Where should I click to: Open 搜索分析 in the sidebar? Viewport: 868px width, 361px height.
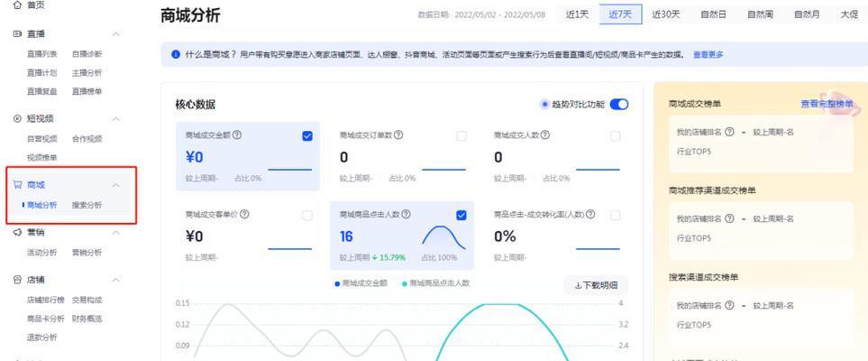87,205
